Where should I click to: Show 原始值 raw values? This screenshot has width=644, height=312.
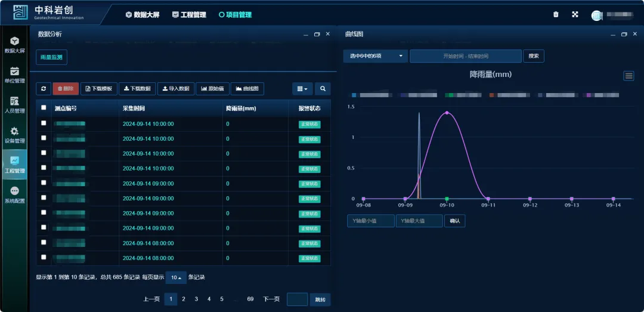click(x=212, y=88)
